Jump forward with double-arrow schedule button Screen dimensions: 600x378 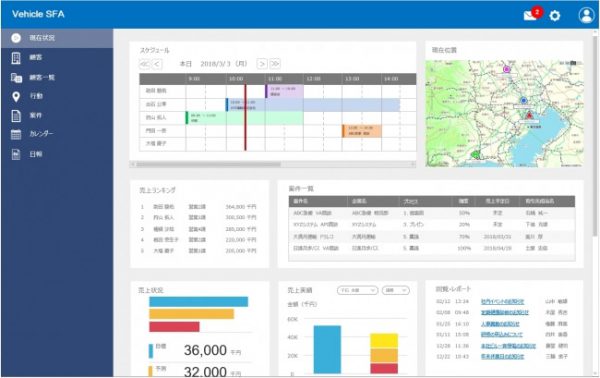point(275,64)
